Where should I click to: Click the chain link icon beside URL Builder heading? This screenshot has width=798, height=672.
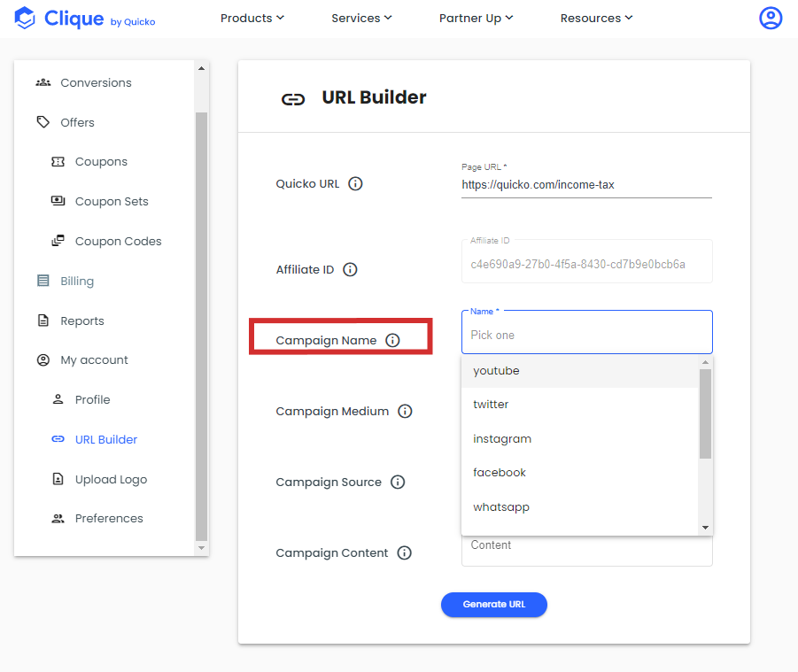click(x=293, y=99)
